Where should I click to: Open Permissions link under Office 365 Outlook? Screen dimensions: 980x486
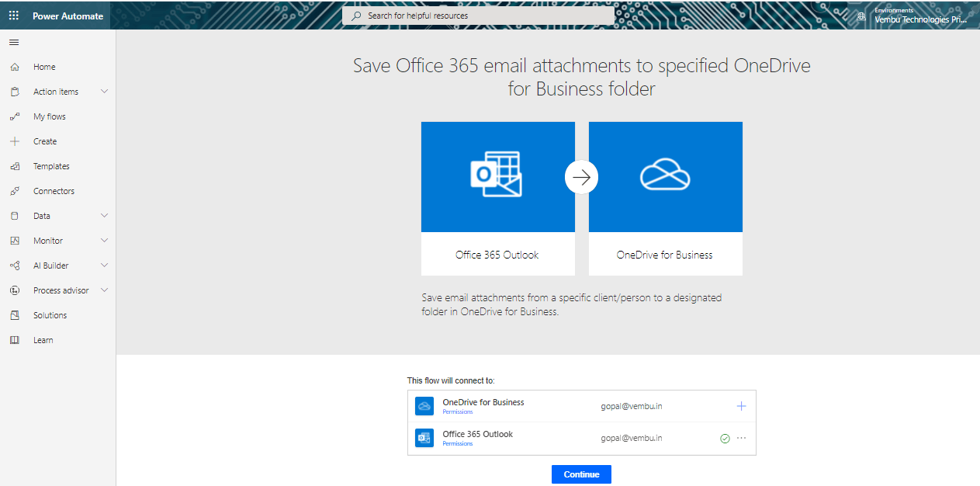click(458, 444)
